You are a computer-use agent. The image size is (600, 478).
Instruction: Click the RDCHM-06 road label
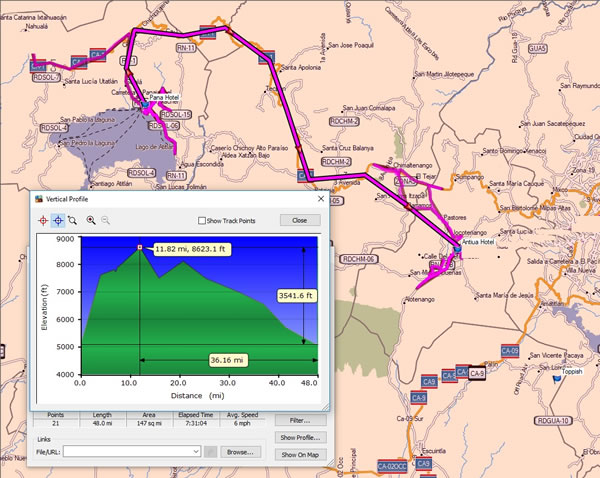click(x=359, y=259)
